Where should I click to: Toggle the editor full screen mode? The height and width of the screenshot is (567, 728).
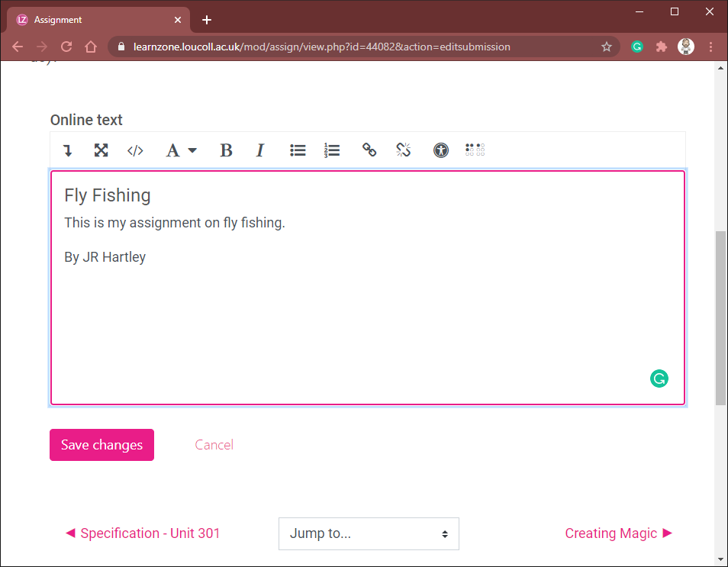click(101, 150)
